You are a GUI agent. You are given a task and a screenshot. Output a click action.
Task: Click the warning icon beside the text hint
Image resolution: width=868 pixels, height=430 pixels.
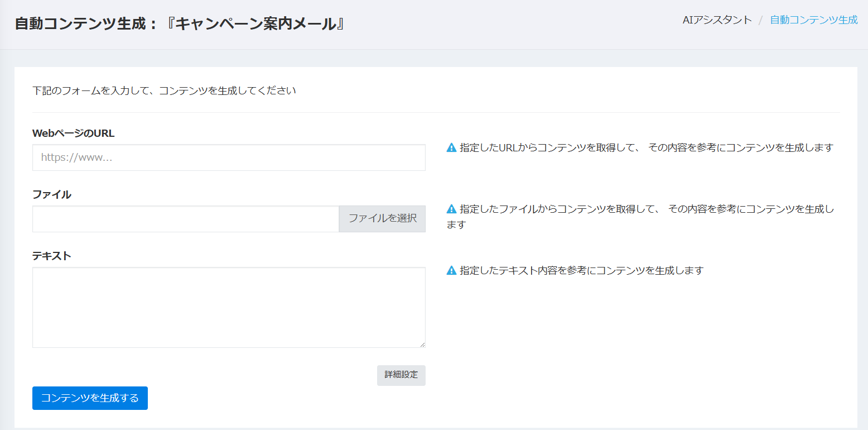(x=452, y=271)
